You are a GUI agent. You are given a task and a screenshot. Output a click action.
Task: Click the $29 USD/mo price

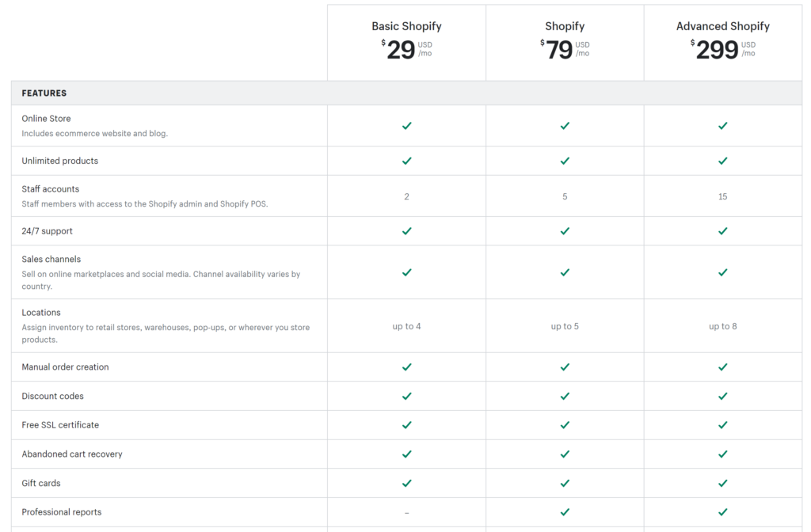pyautogui.click(x=406, y=50)
